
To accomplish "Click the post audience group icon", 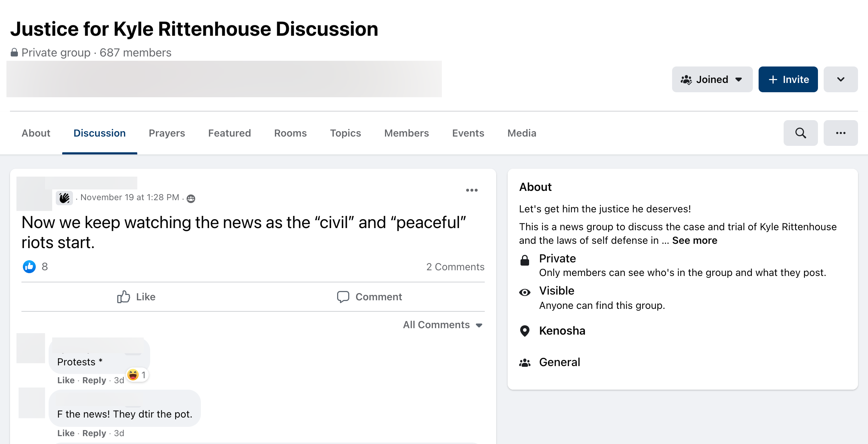I will coord(191,199).
